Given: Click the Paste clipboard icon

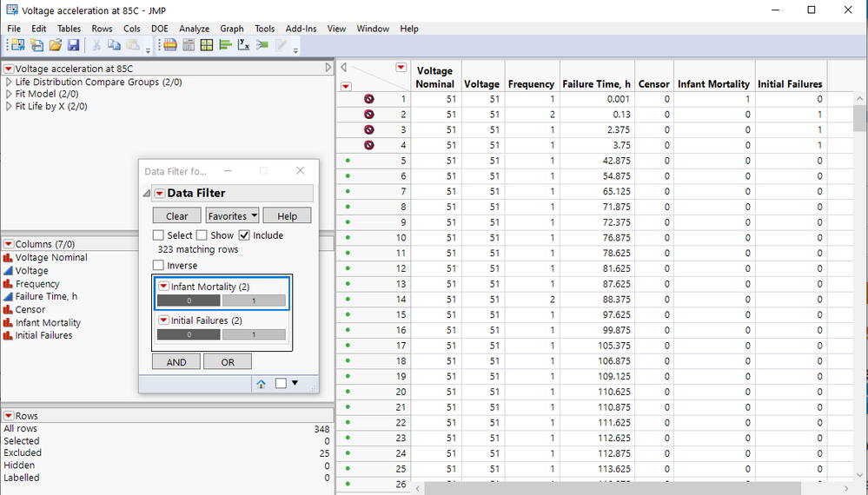Looking at the screenshot, I should (132, 45).
